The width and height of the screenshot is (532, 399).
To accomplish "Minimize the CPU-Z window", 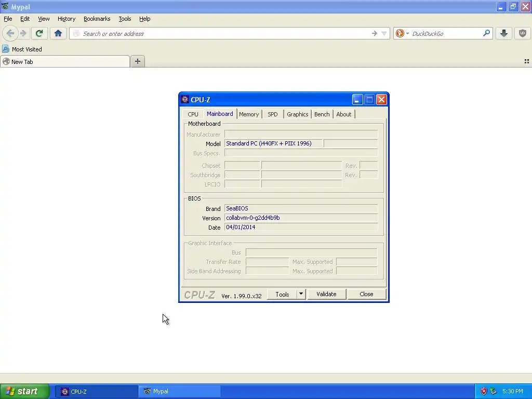I will [357, 99].
